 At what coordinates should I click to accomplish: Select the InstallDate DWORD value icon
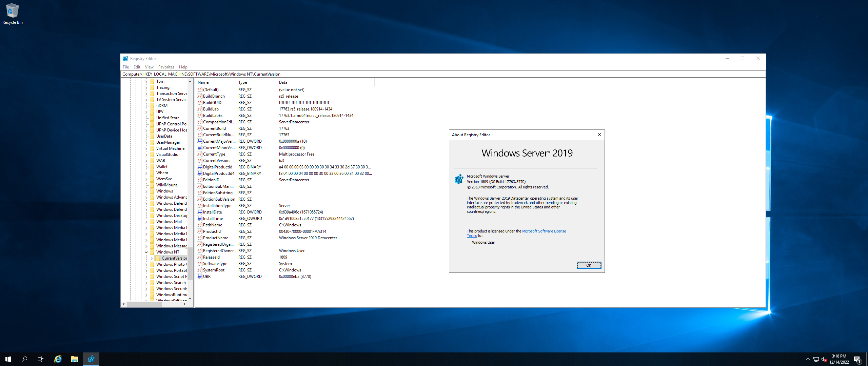click(200, 212)
